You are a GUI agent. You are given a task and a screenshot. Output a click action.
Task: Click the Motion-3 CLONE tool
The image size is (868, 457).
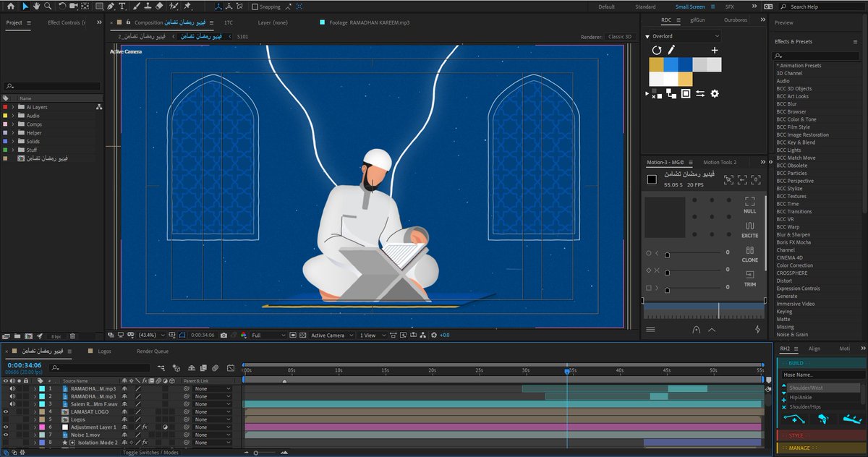pyautogui.click(x=749, y=255)
